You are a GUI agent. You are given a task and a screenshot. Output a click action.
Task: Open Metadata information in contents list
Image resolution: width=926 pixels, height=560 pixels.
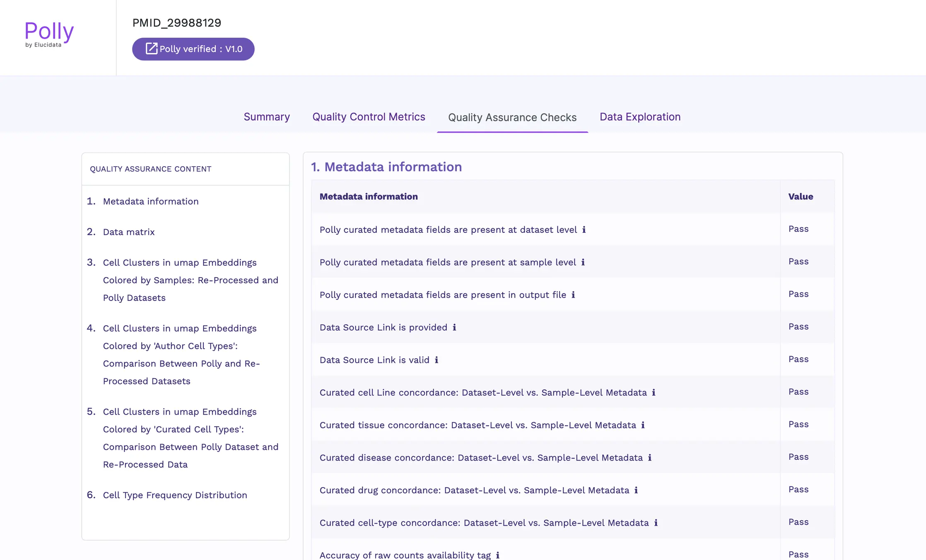150,201
